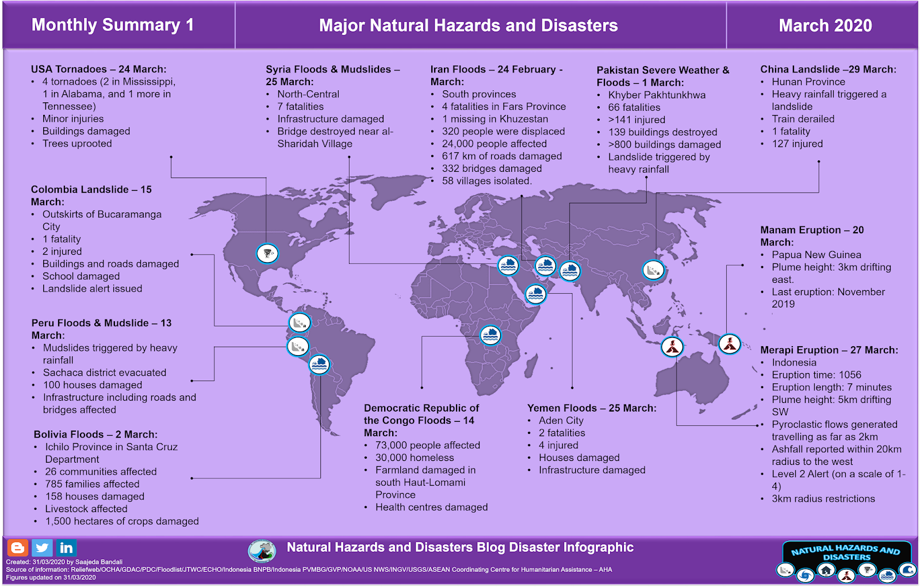Select the volcano icon for the Merapi eruption
The width and height of the screenshot is (920, 588).
pyautogui.click(x=672, y=347)
